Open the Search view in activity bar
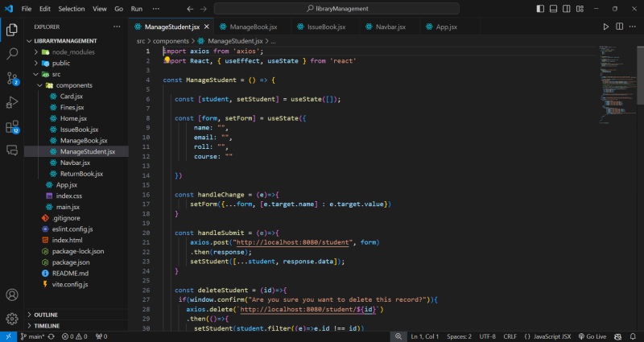 click(12, 54)
